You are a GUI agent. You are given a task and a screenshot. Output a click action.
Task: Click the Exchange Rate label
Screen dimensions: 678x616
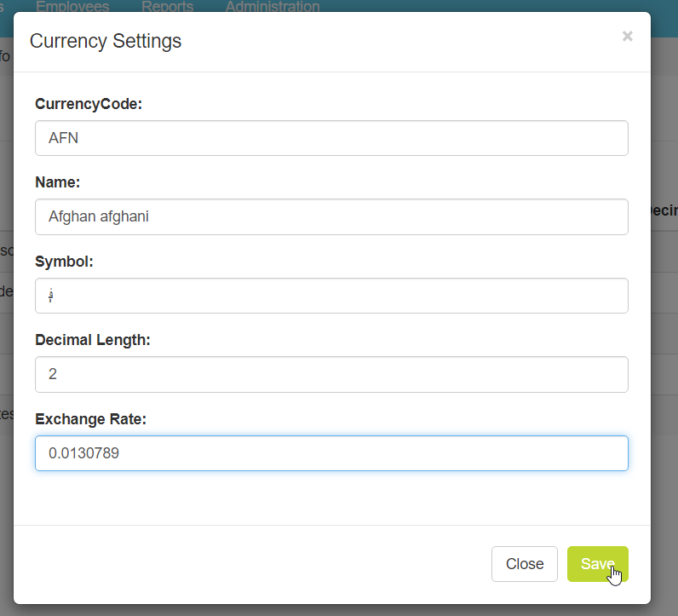tap(90, 419)
